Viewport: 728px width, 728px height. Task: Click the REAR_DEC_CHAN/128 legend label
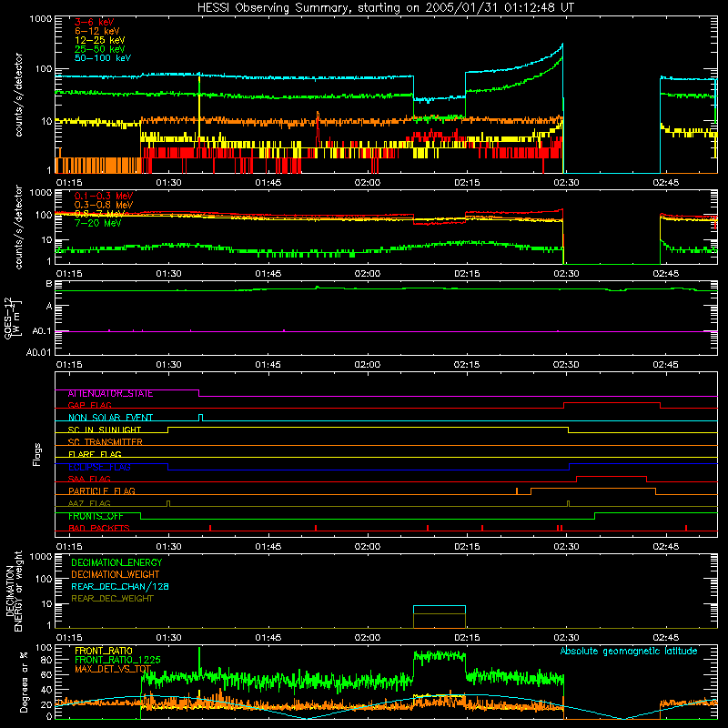pos(120,587)
